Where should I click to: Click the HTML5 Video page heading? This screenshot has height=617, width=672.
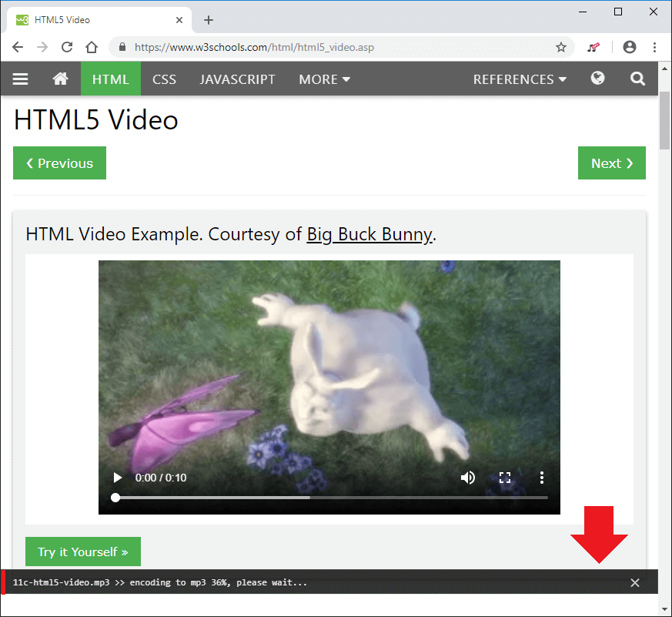(96, 119)
